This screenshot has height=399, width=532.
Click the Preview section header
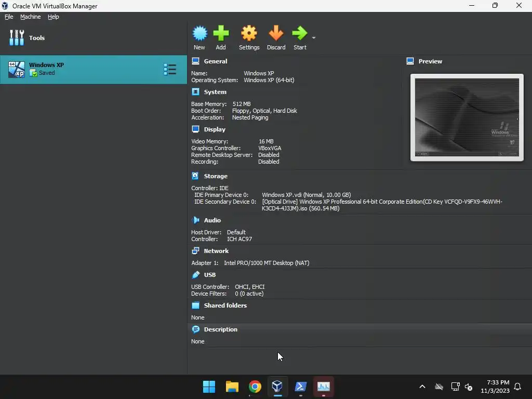(430, 61)
